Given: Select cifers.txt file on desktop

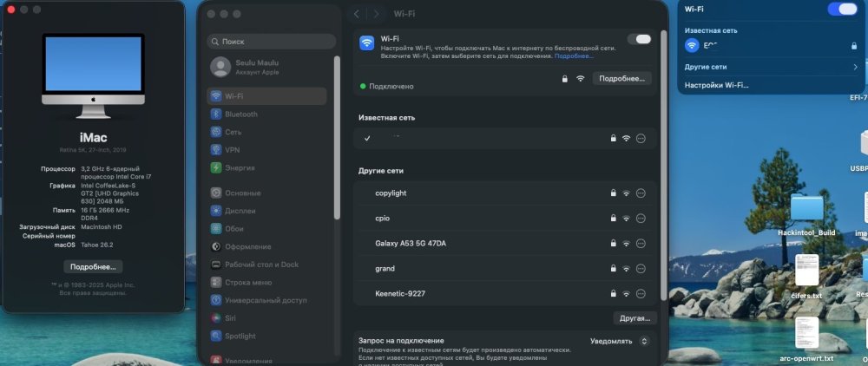Looking at the screenshot, I should 806,277.
